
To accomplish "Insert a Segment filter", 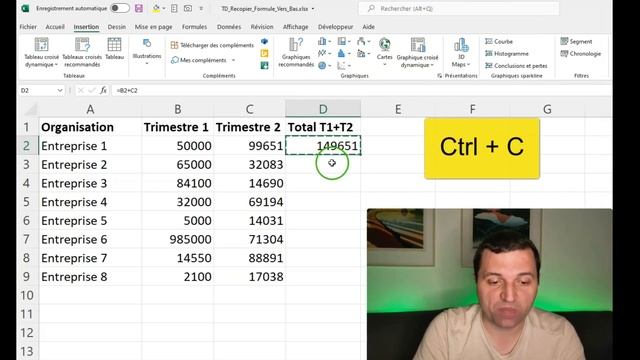I will tap(576, 41).
